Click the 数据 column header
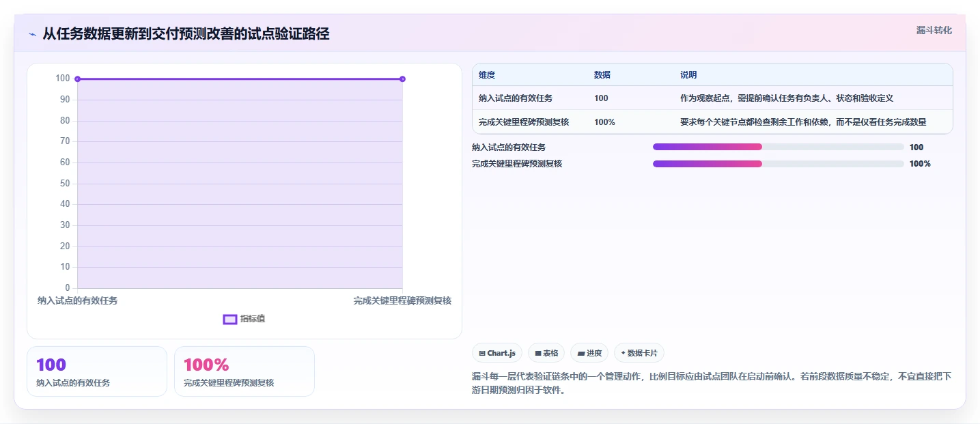 point(602,74)
